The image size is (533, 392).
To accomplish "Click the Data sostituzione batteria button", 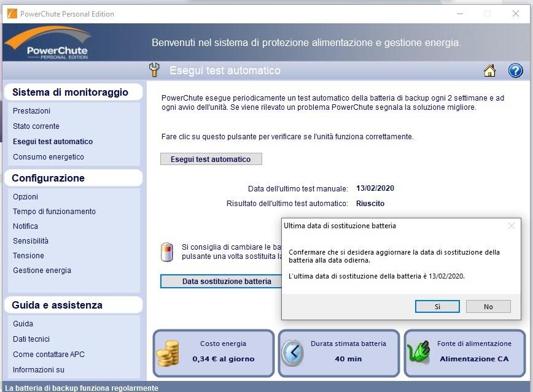I will tap(222, 281).
